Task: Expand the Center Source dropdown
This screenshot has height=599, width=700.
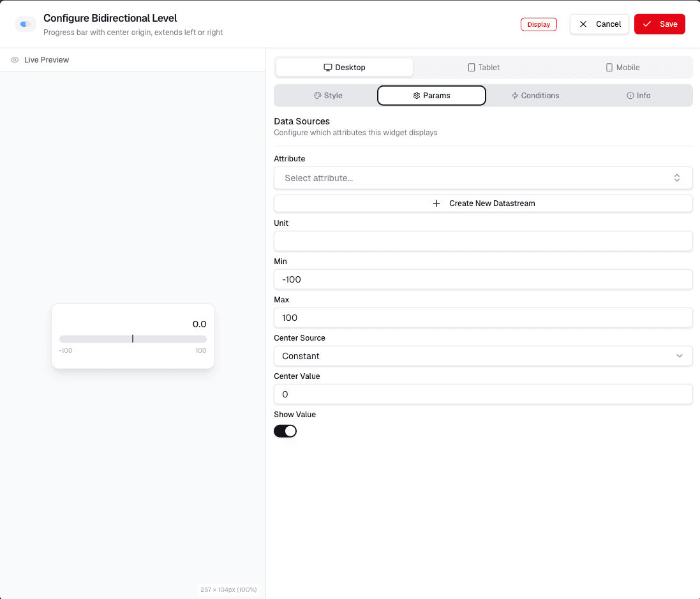Action: tap(483, 356)
